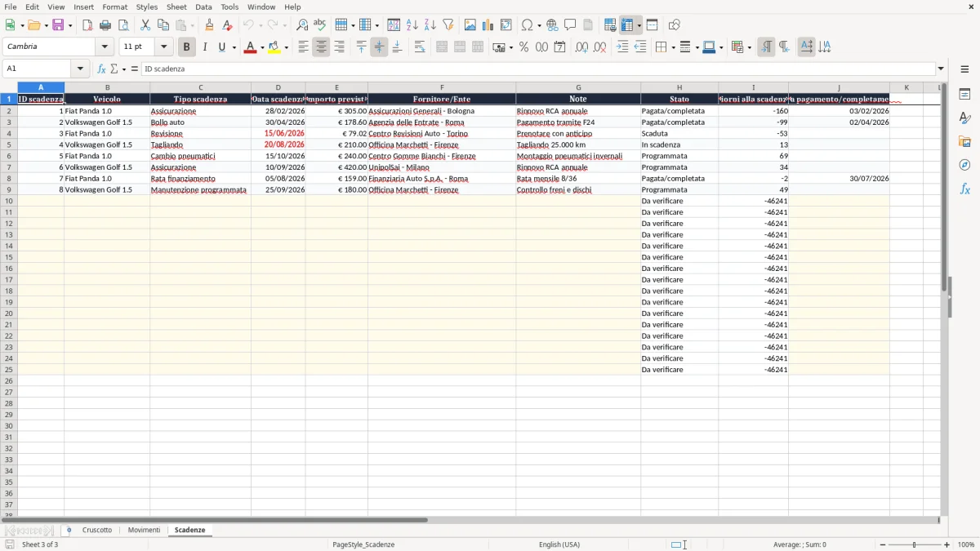This screenshot has width=980, height=551.
Task: Add a decimal place
Action: tap(581, 47)
